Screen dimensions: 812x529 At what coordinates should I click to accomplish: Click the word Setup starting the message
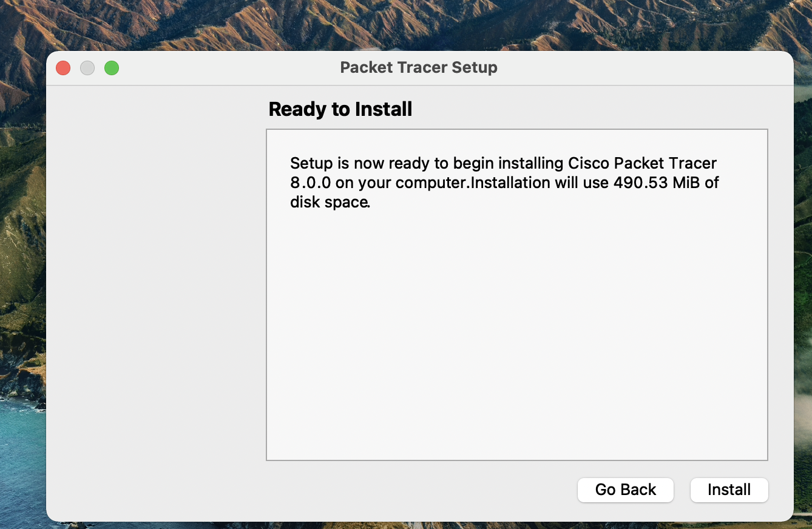[x=311, y=163]
